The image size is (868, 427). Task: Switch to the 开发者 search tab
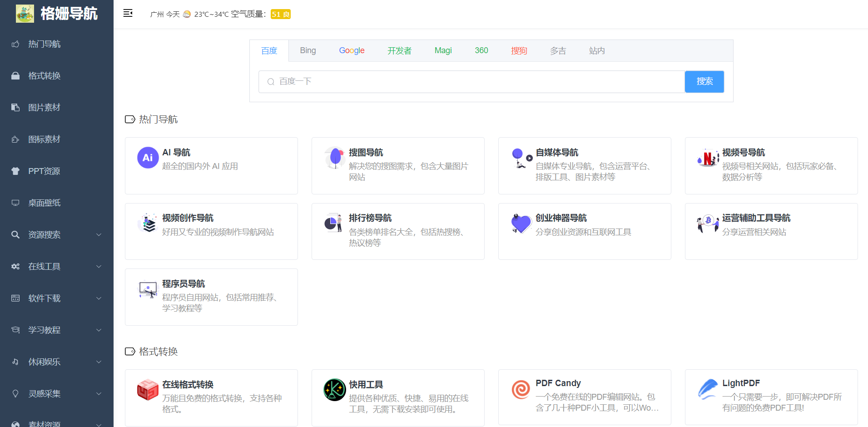click(x=400, y=51)
